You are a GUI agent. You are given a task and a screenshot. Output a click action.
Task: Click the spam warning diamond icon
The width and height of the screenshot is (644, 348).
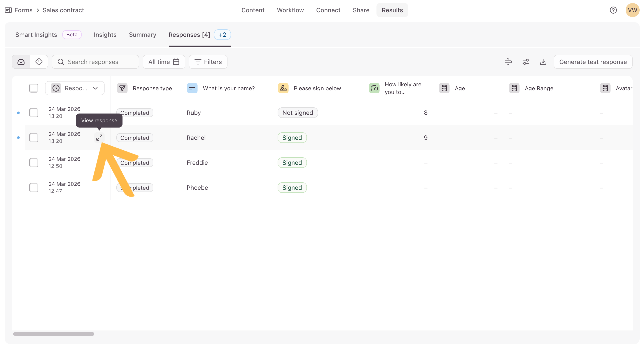tap(39, 62)
